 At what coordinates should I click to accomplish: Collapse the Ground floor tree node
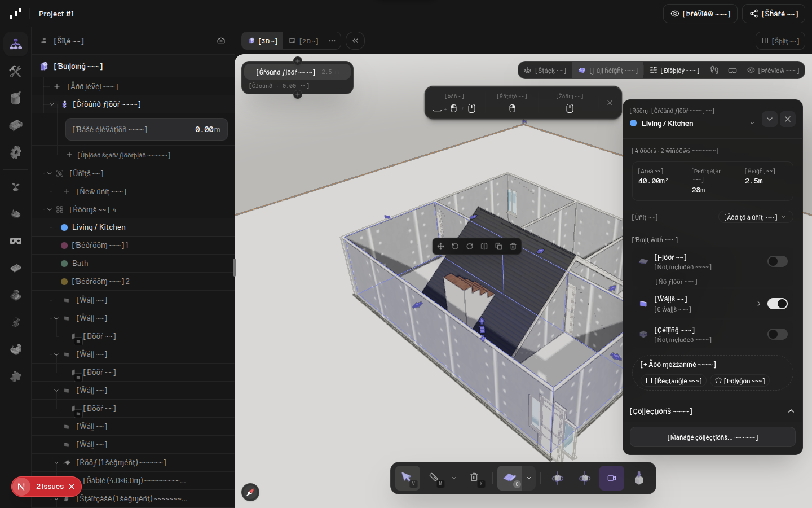52,104
